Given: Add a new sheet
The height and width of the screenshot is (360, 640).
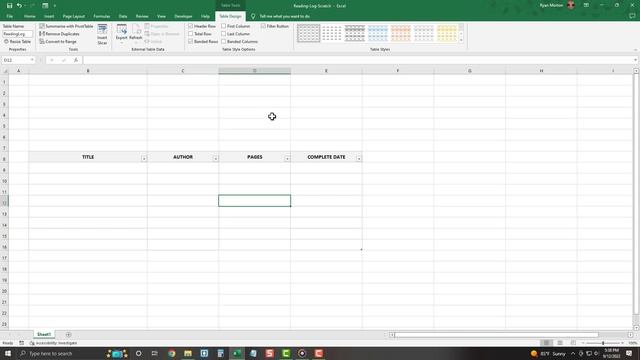Looking at the screenshot, I should [68, 335].
